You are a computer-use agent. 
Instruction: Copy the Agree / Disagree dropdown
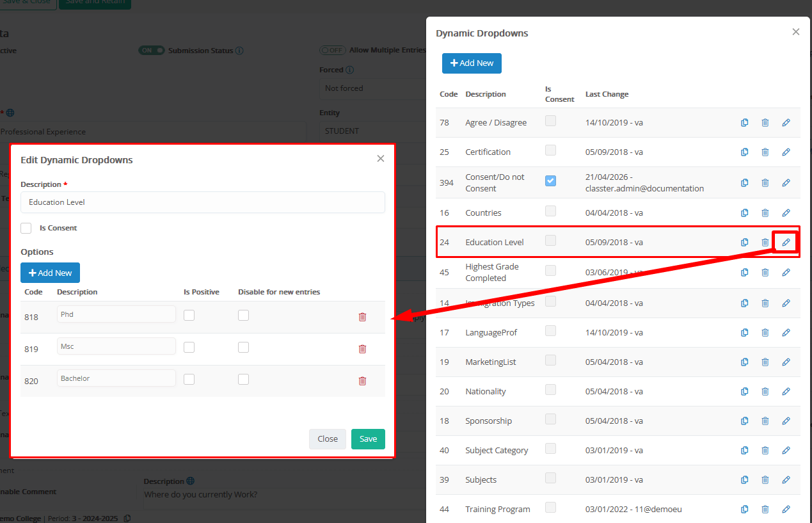pyautogui.click(x=744, y=123)
